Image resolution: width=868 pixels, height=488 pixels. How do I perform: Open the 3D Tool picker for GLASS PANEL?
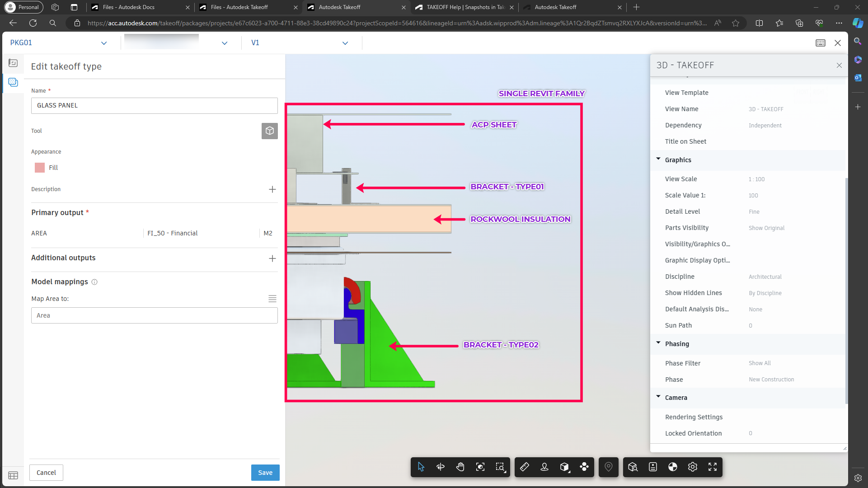tap(270, 131)
